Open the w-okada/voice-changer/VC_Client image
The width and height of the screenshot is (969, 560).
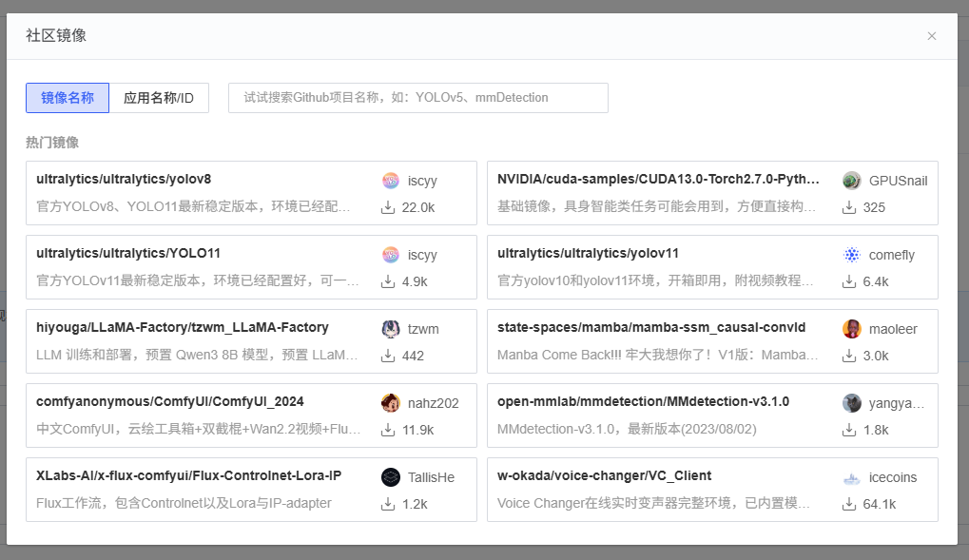point(712,490)
